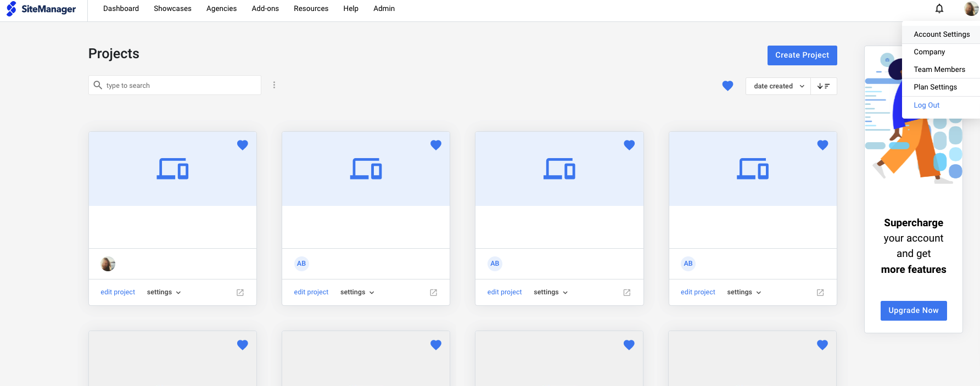Open Agencies in top navigation
980x386 pixels.
(221, 9)
